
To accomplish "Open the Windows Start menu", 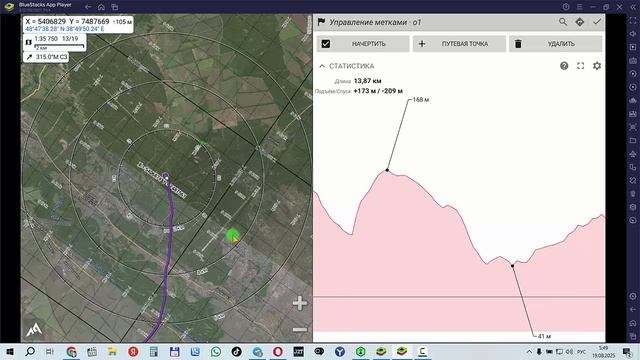I will click(10, 351).
